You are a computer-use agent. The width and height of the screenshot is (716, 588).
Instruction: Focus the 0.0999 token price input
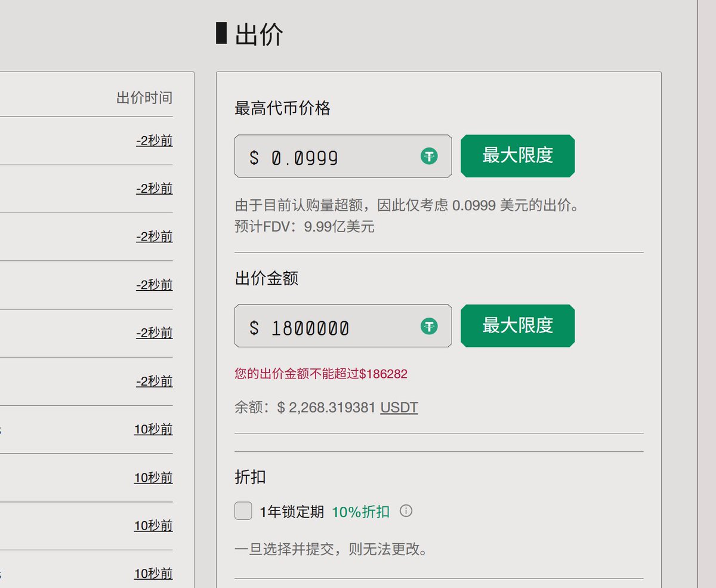pos(334,157)
